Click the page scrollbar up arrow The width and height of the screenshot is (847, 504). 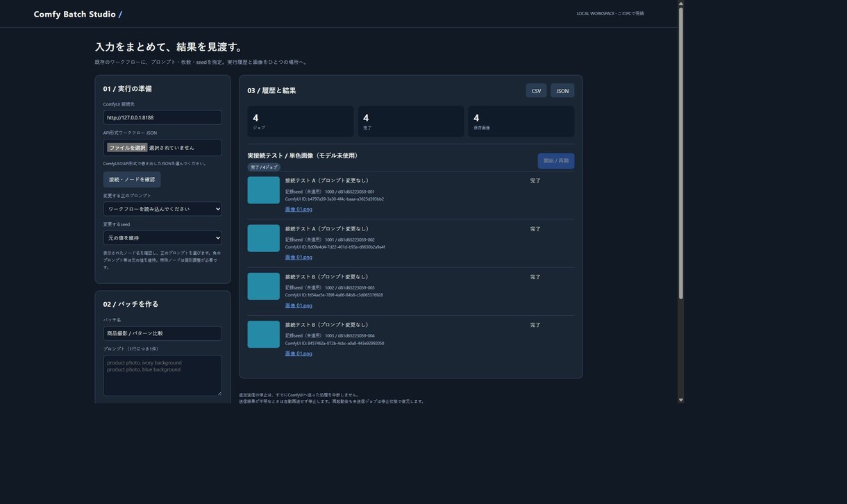(x=680, y=3)
